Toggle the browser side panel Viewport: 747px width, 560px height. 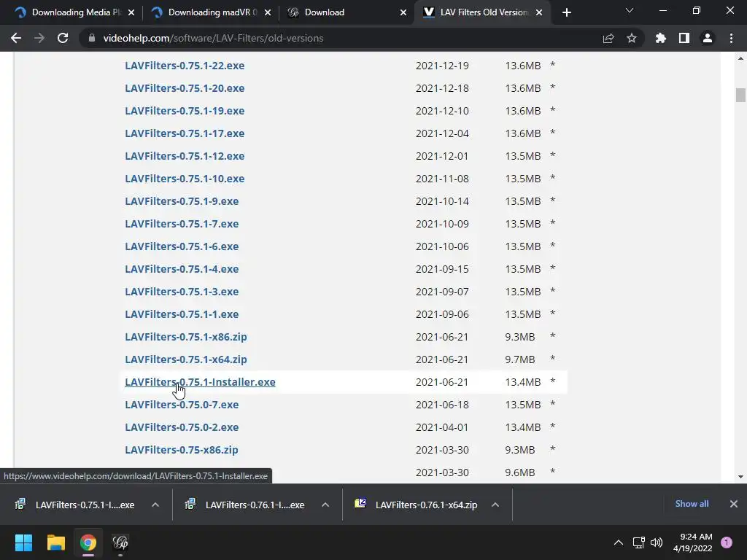(x=684, y=38)
